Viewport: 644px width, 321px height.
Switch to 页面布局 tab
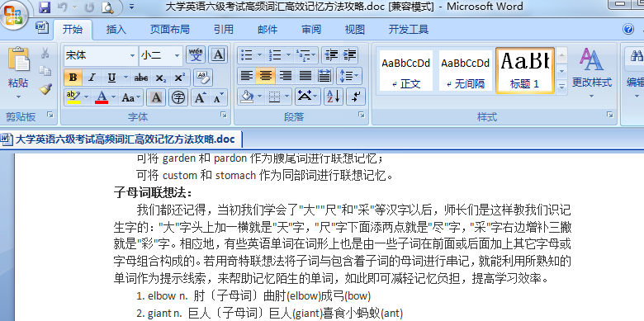169,29
